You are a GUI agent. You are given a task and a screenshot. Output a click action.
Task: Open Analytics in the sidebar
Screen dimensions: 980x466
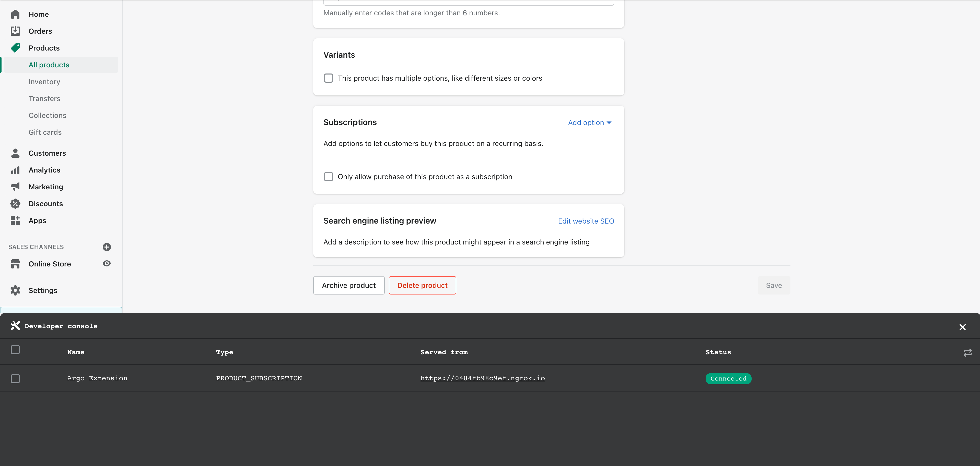[44, 170]
